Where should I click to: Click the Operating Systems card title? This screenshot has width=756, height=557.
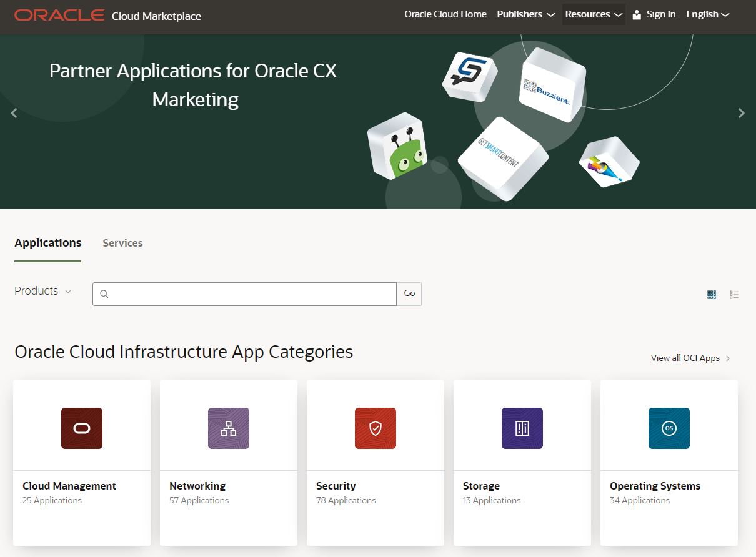pos(655,486)
